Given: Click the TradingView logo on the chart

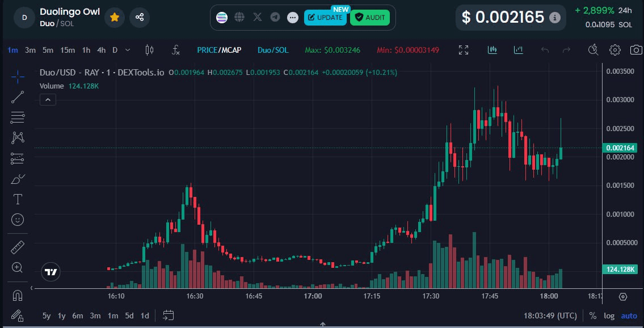Looking at the screenshot, I should coord(51,272).
